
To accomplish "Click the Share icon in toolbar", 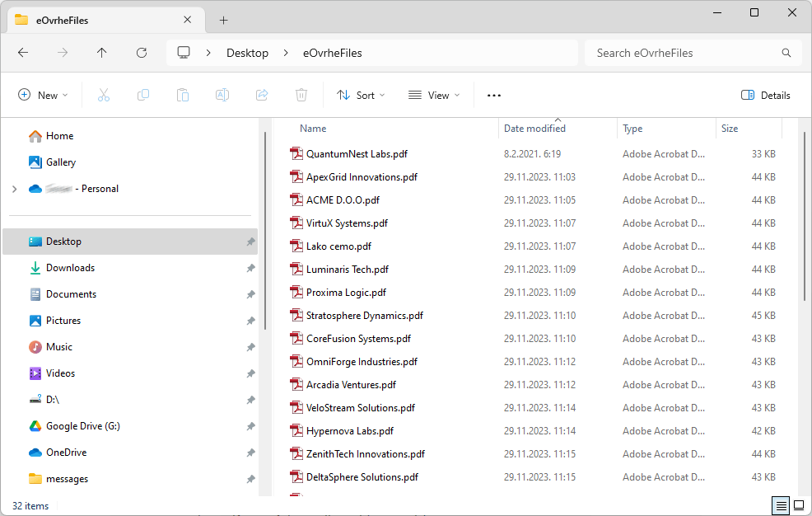I will pos(262,95).
